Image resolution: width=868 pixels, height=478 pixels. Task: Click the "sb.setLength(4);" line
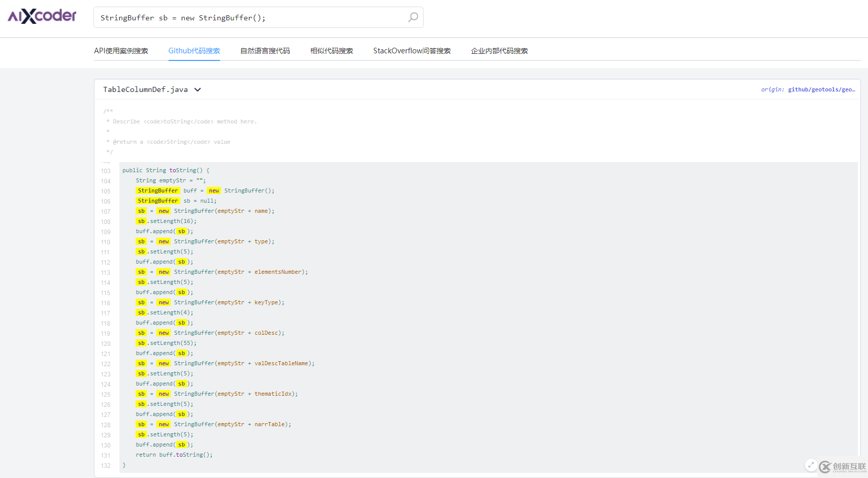pos(165,312)
